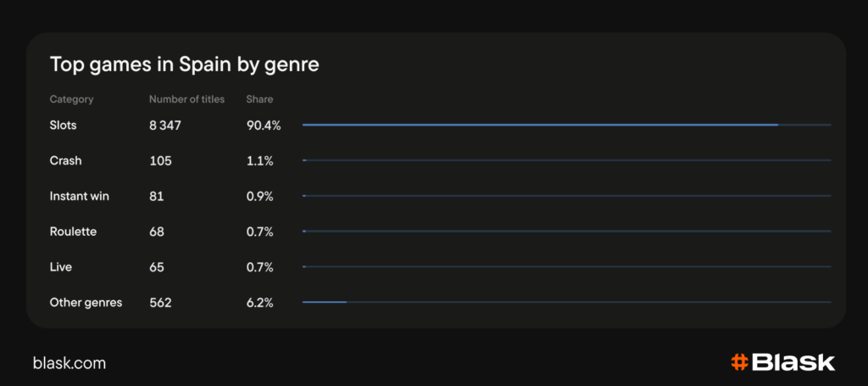
Task: Select the Share column header
Action: [259, 99]
